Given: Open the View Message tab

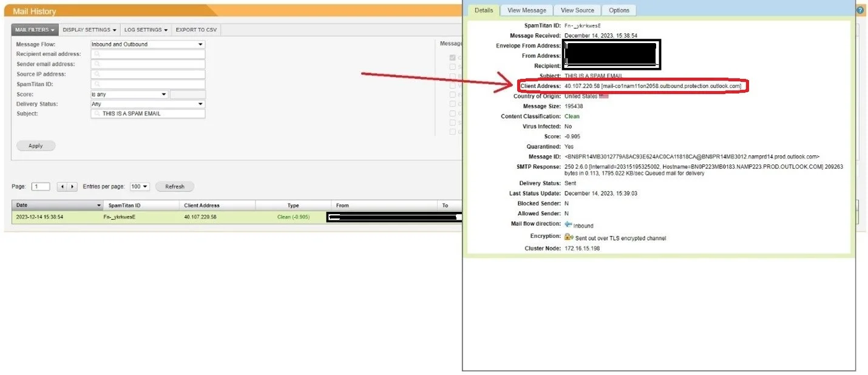Looking at the screenshot, I should pyautogui.click(x=526, y=10).
